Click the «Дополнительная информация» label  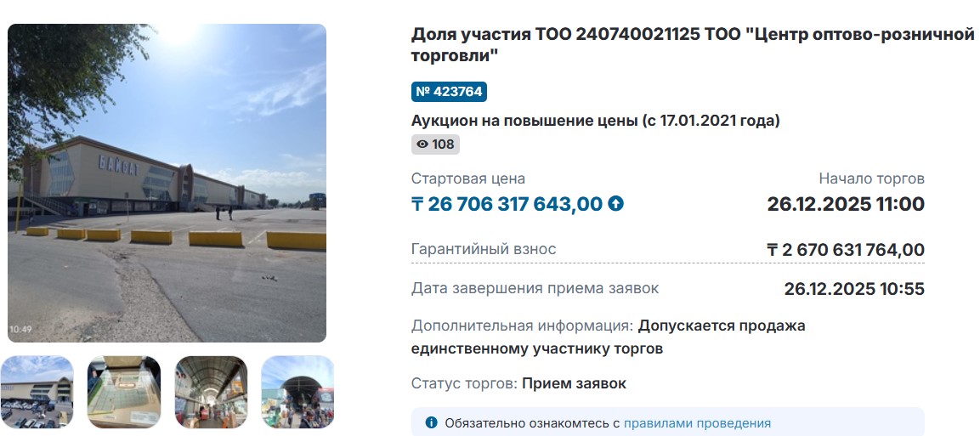(x=522, y=326)
